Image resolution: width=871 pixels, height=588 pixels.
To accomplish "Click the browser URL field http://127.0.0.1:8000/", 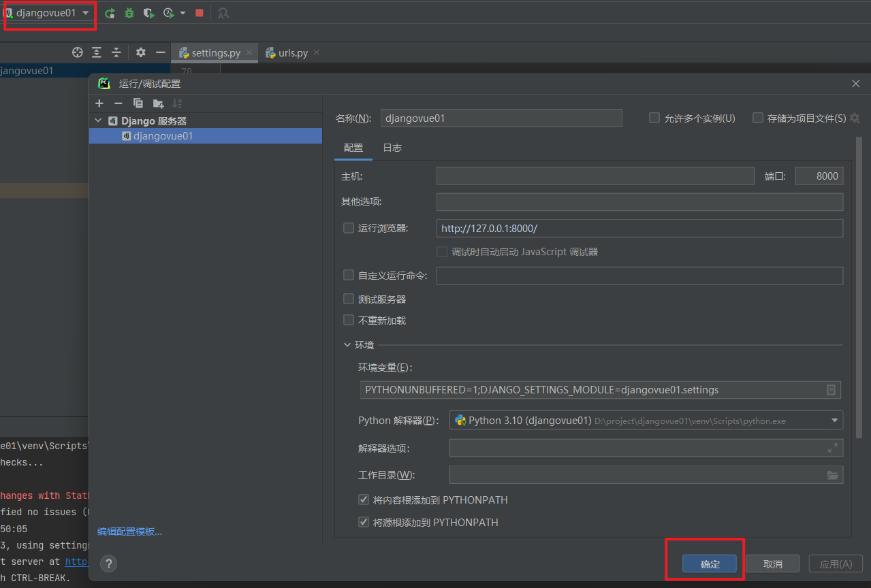I will [x=639, y=228].
